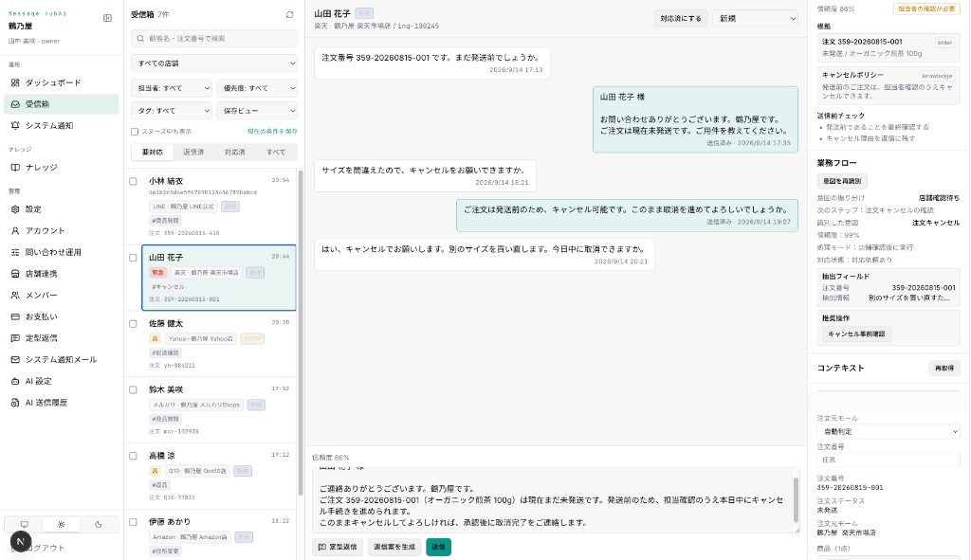
Task: Open the タグ: すべて dropdown
Action: [172, 110]
